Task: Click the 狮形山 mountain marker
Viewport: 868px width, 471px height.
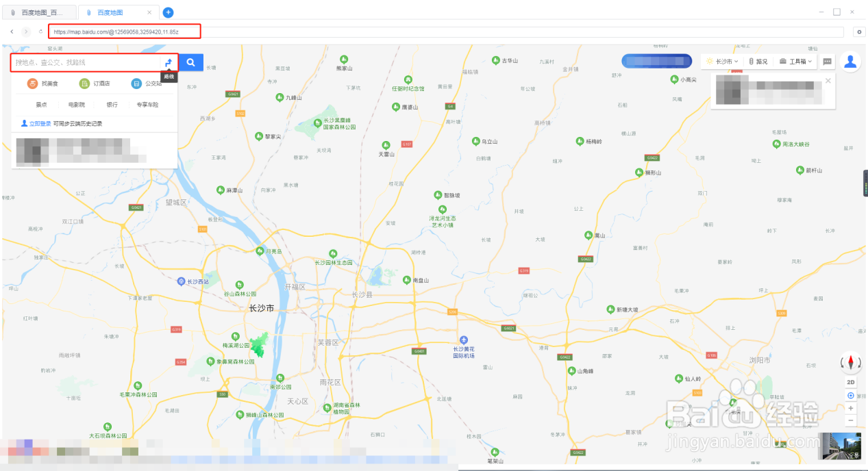Action: coord(639,173)
